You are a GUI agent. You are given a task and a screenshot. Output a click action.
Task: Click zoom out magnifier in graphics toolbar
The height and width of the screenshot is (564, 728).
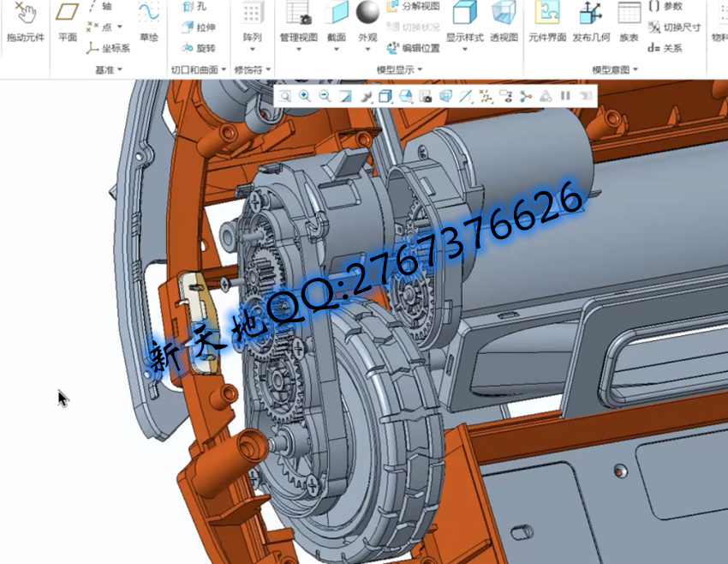point(325,97)
